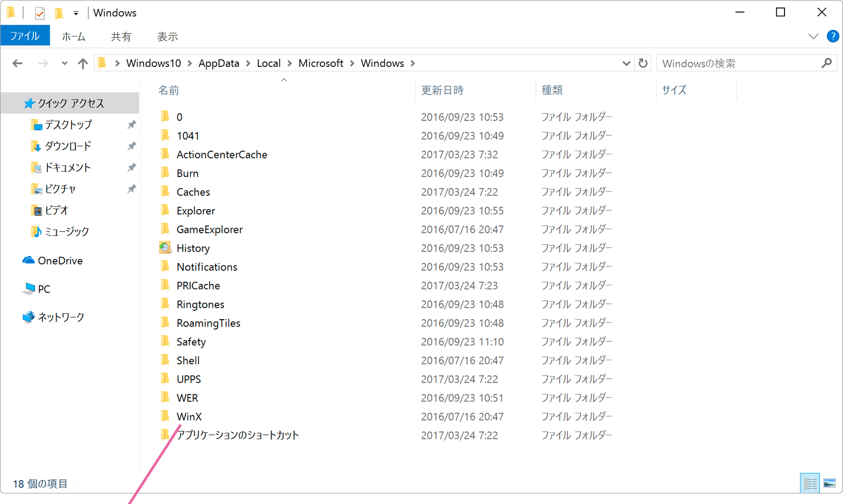Open ピクチャ in the navigation pane
This screenshot has height=504, width=843.
point(61,189)
